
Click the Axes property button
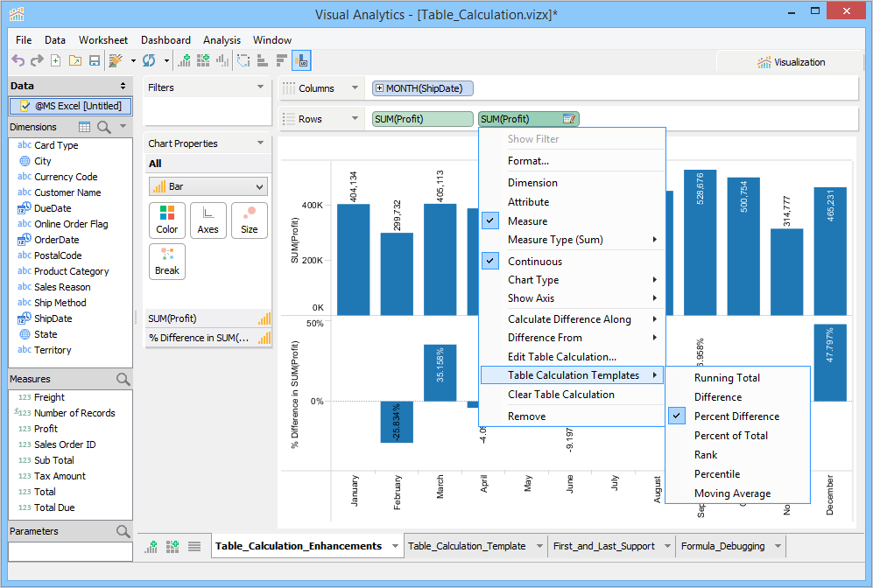[208, 220]
